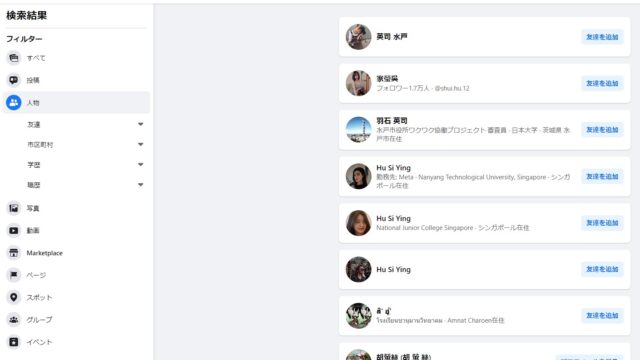Screen dimensions: 640x360
Task: Expand the 学歴 filter dropdown
Action: tap(140, 164)
